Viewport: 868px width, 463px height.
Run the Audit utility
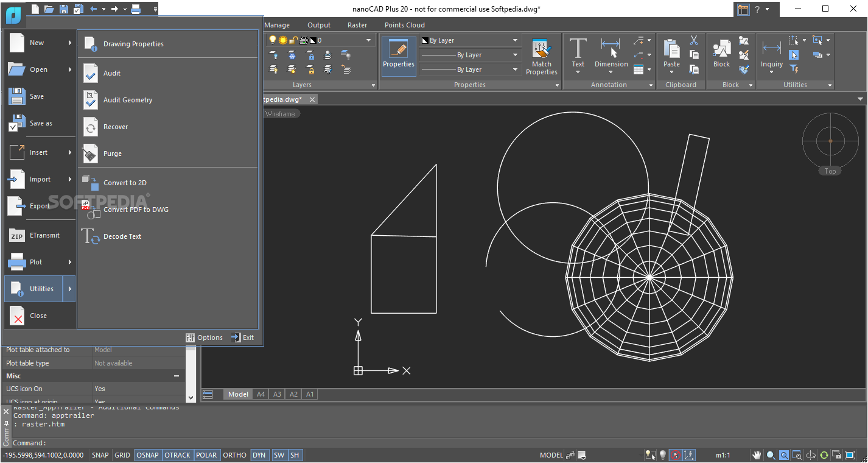click(x=167, y=73)
